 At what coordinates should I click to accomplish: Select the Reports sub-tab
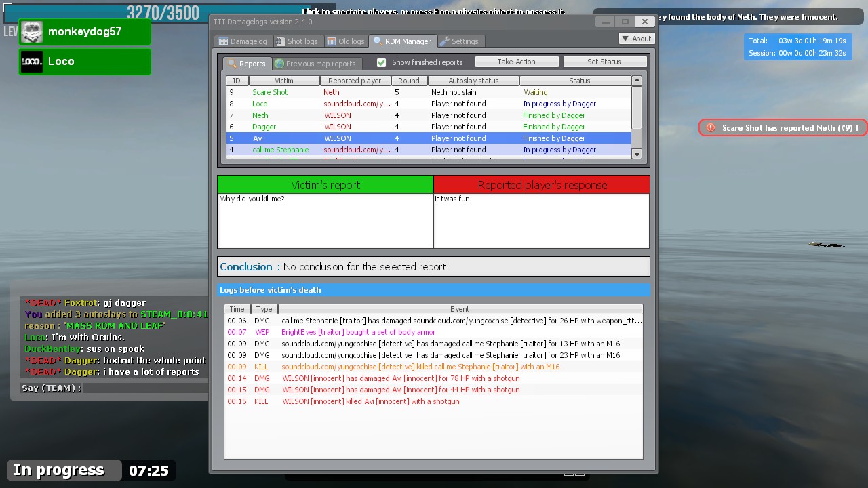tap(247, 64)
